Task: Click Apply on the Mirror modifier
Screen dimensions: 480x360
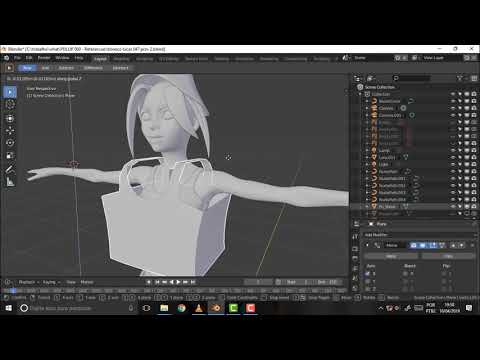Action: pos(391,256)
